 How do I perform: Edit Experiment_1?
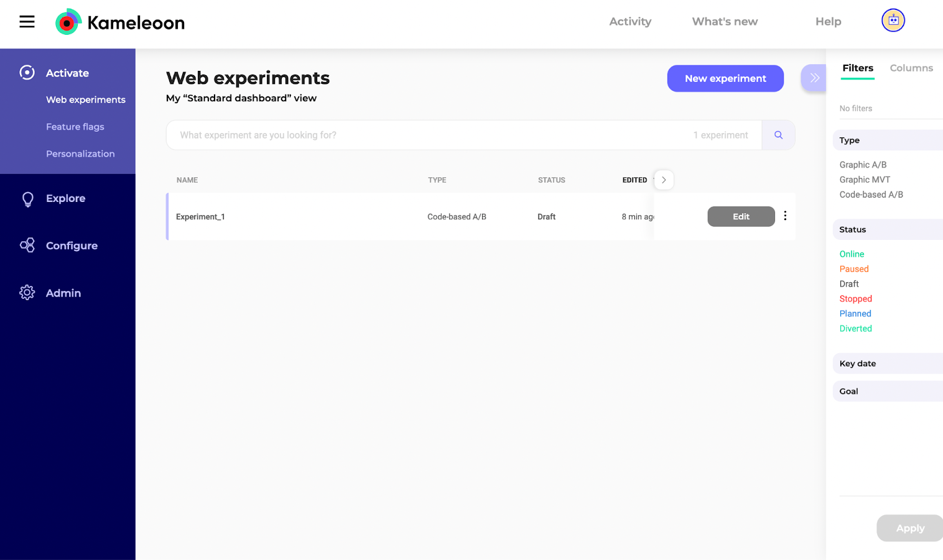click(x=741, y=216)
